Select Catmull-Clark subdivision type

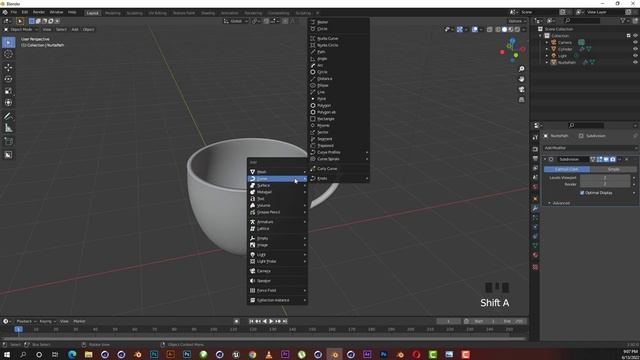click(567, 169)
